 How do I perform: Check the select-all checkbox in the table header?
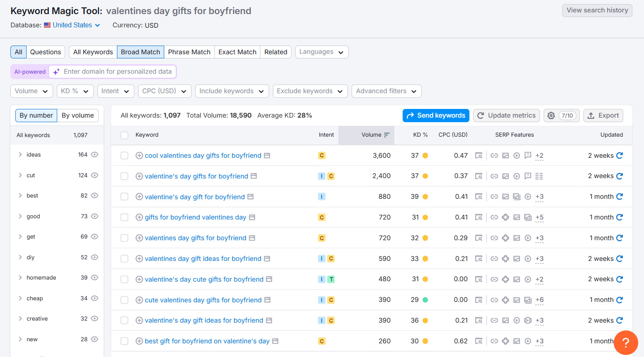[x=124, y=135]
